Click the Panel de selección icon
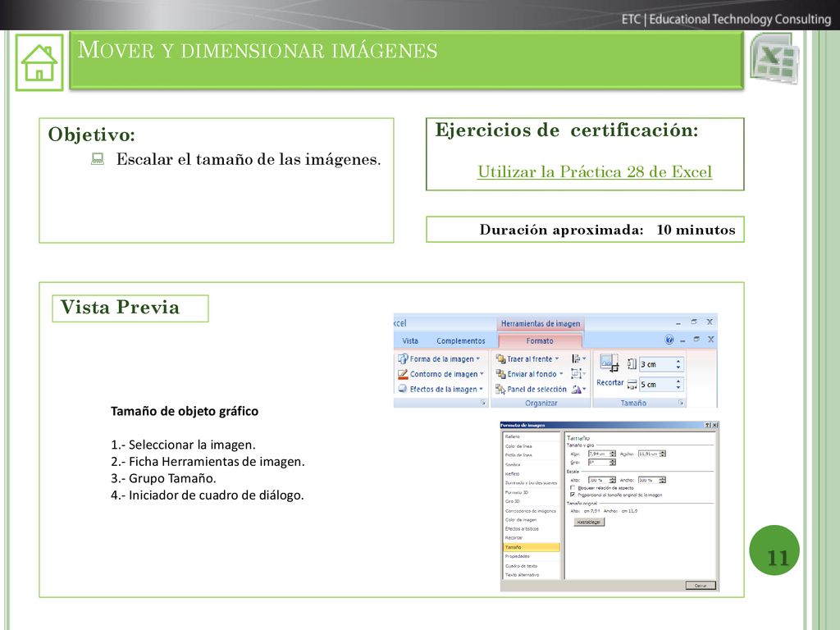840x630 pixels. pyautogui.click(x=500, y=390)
